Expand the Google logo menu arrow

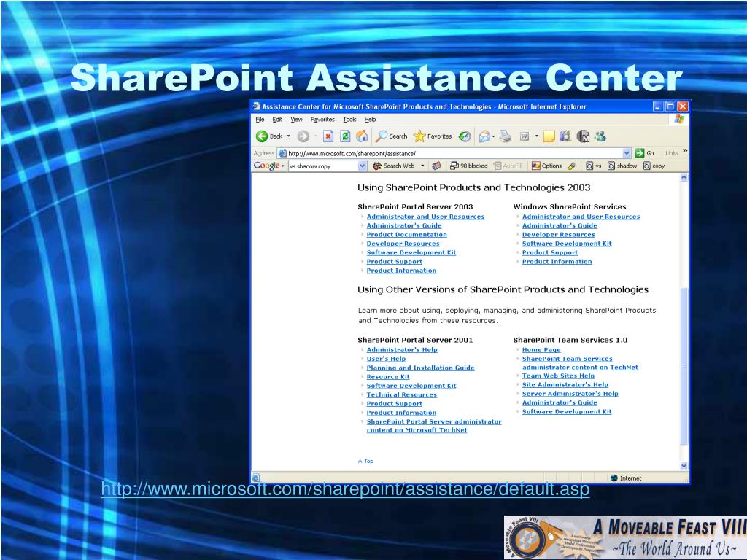click(283, 166)
